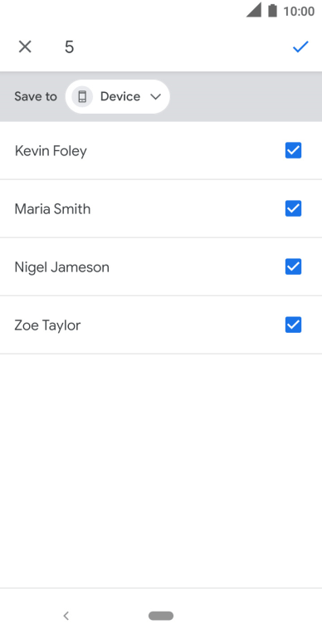Tap the Nigel Jameson contact name
Viewport: 322px width, 644px height.
click(x=62, y=267)
